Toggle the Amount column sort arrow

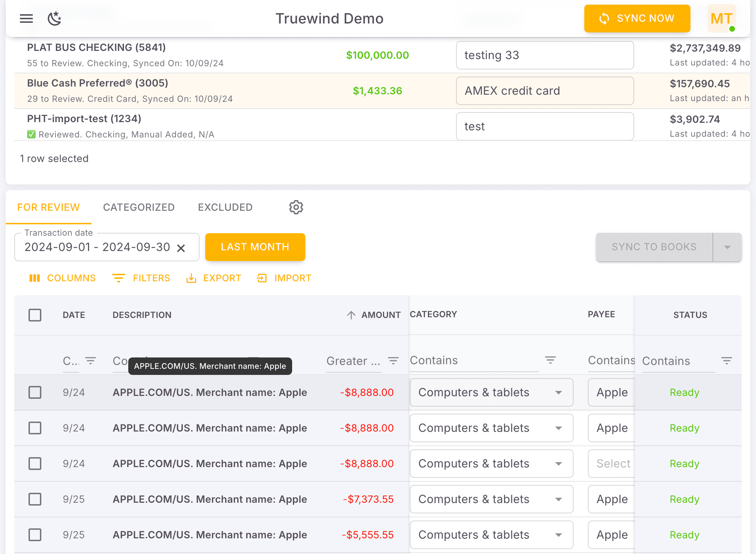pos(351,315)
